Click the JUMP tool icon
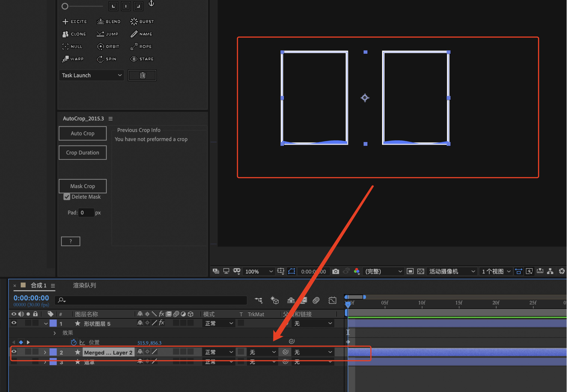Viewport: 567px width, 392px height. coord(100,34)
